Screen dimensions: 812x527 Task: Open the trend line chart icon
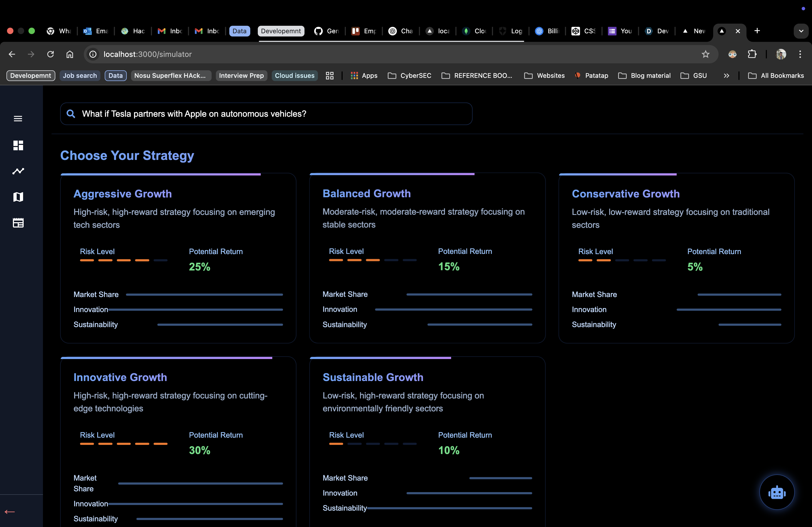pos(18,171)
